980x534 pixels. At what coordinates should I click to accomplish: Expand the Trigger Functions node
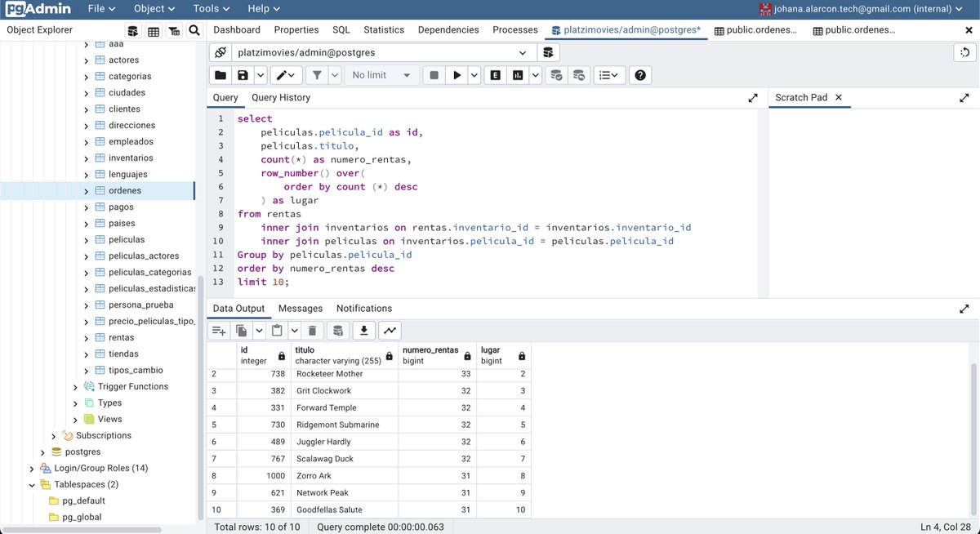coord(75,387)
